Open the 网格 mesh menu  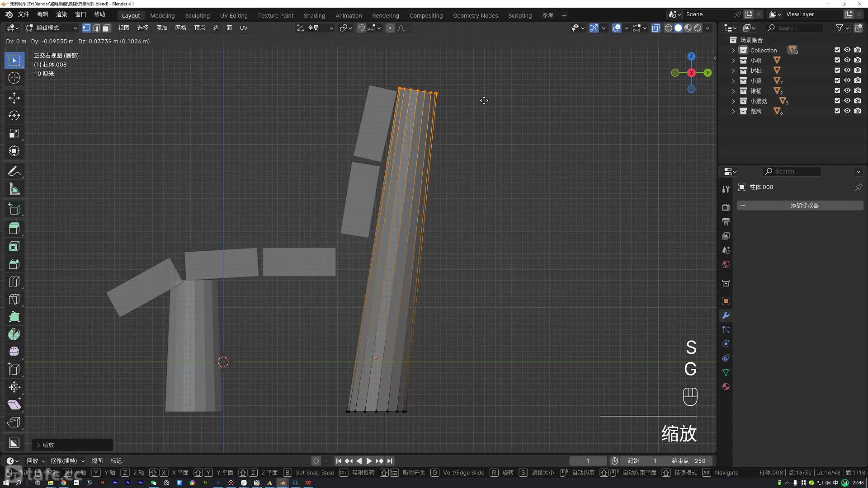(180, 28)
